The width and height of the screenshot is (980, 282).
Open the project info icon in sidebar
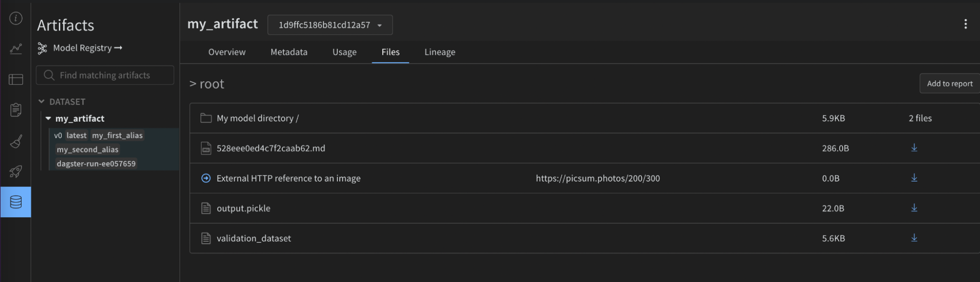point(16,18)
